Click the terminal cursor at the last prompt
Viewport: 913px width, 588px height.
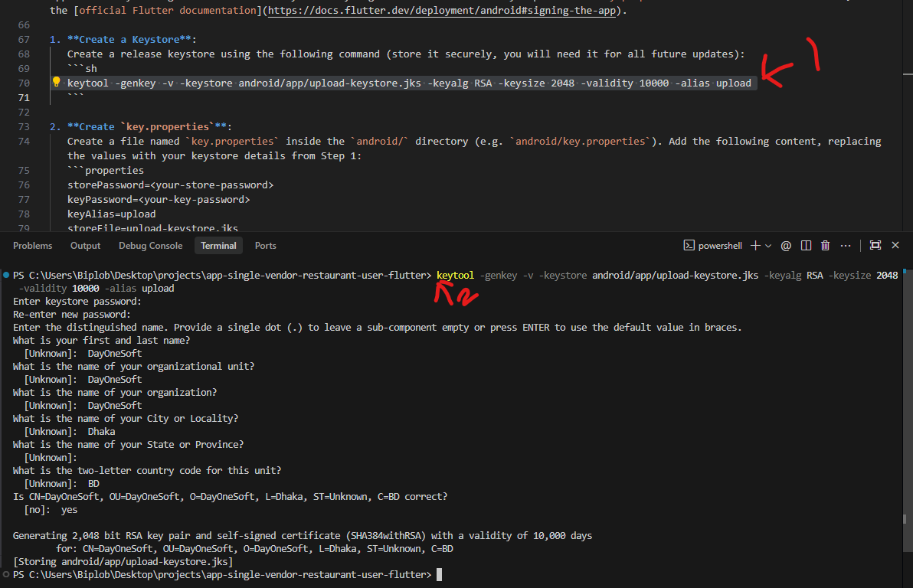click(439, 575)
